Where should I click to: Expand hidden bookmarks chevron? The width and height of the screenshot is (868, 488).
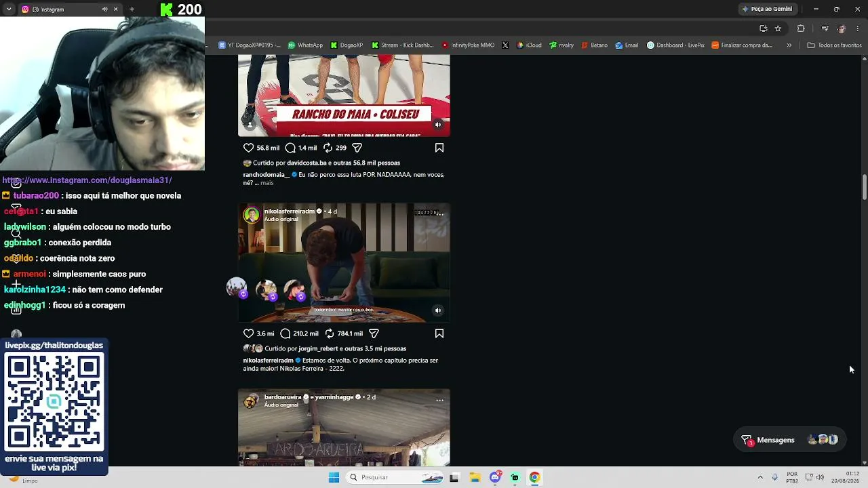789,45
